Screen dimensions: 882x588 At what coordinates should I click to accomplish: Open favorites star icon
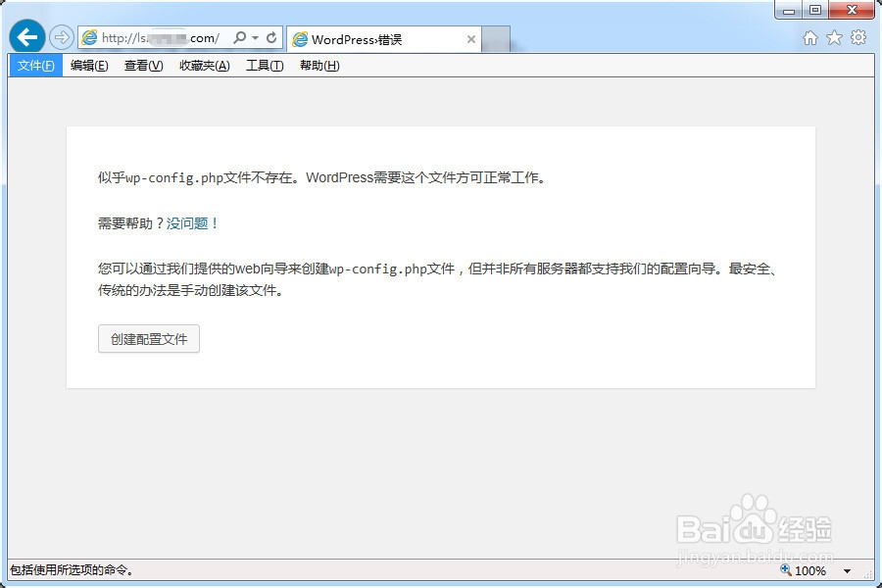click(834, 37)
